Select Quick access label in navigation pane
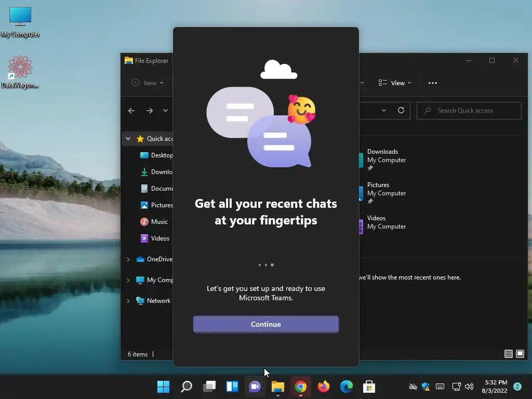Screen dimensions: 532x399 click(160, 138)
